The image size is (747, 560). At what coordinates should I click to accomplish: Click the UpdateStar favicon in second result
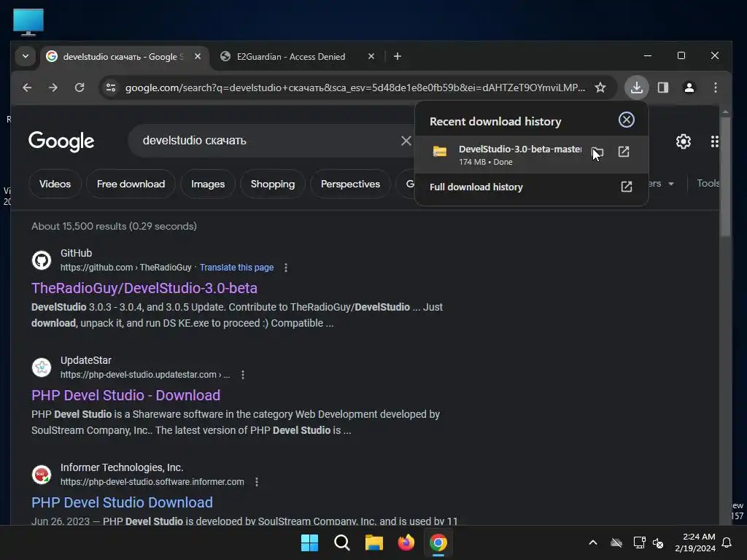click(42, 367)
